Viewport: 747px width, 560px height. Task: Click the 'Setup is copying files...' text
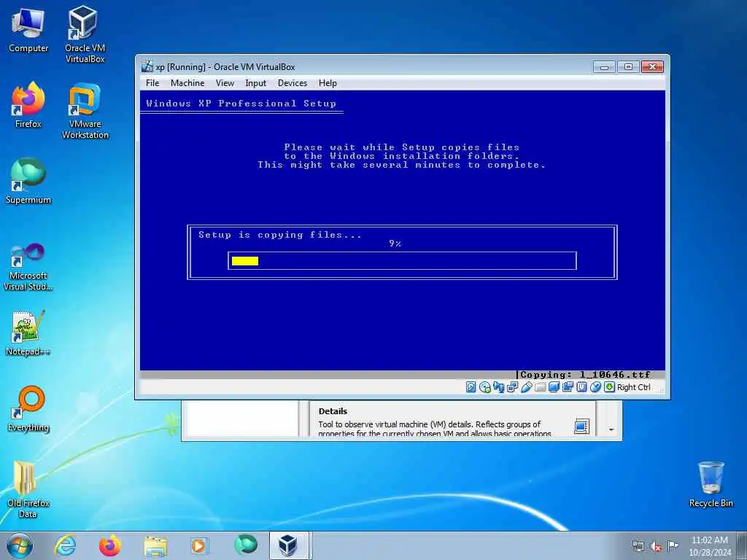pos(280,235)
